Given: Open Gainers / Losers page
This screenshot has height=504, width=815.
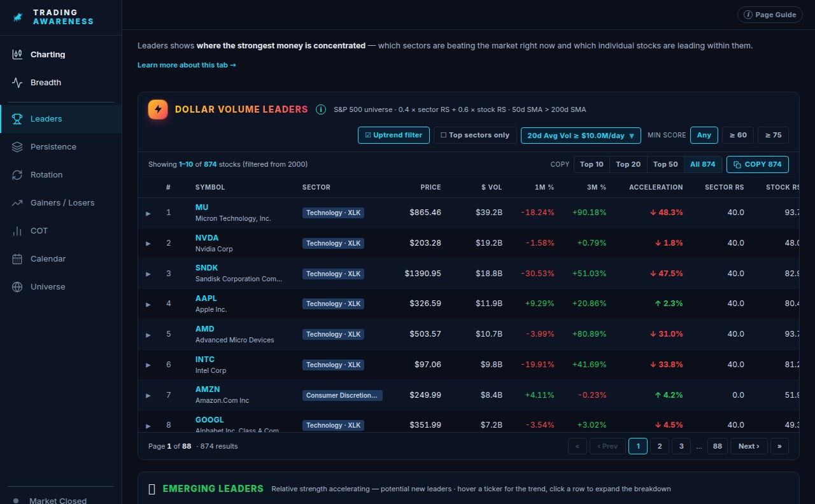Looking at the screenshot, I should pos(60,203).
